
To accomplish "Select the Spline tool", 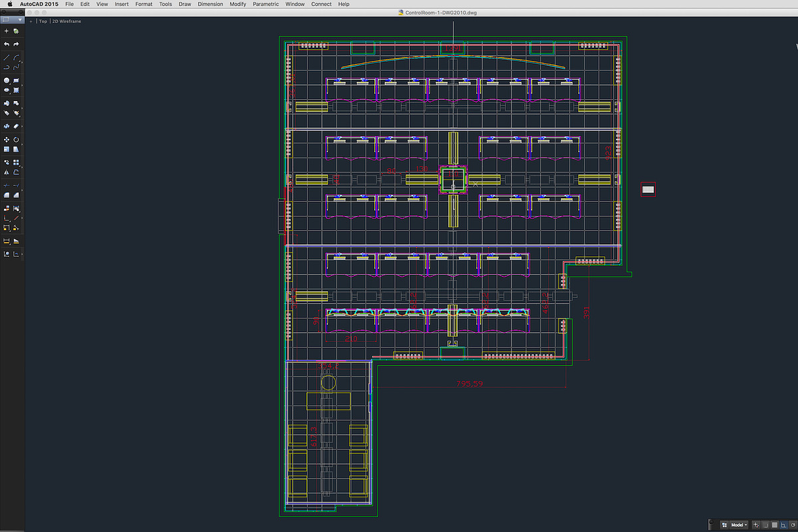I will [x=16, y=67].
